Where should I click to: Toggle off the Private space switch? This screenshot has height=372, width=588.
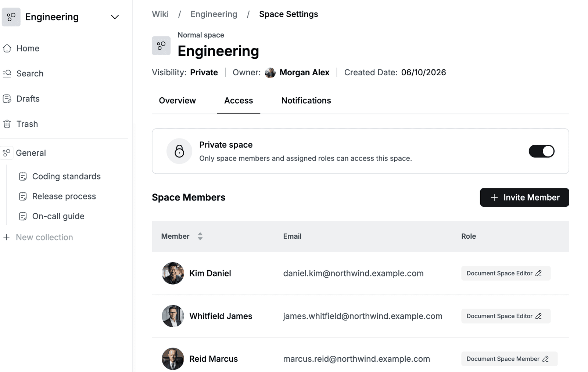[541, 151]
